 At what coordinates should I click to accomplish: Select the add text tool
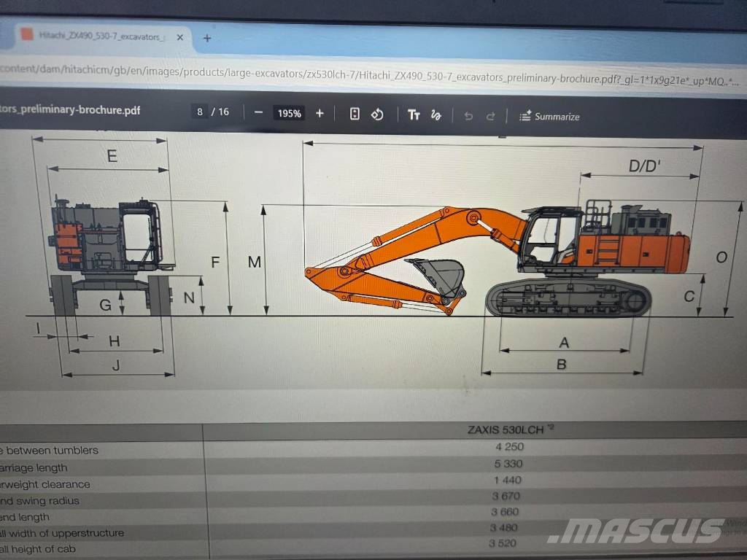(414, 114)
